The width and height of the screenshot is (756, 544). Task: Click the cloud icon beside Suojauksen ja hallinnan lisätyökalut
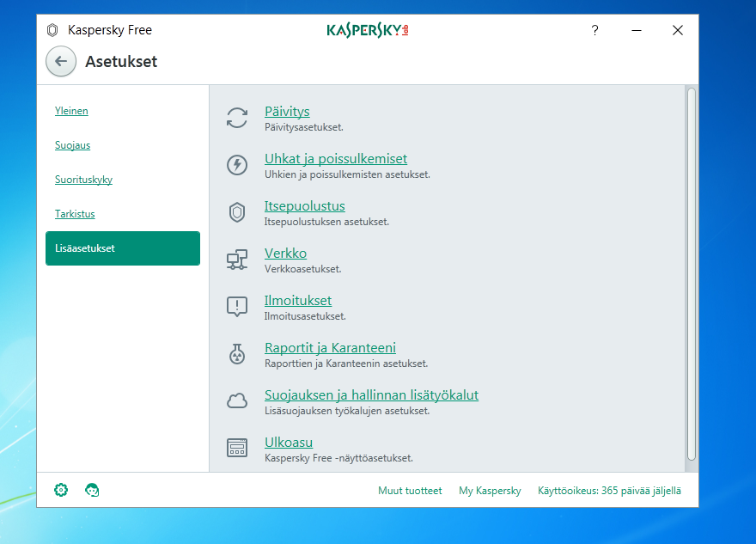(237, 400)
